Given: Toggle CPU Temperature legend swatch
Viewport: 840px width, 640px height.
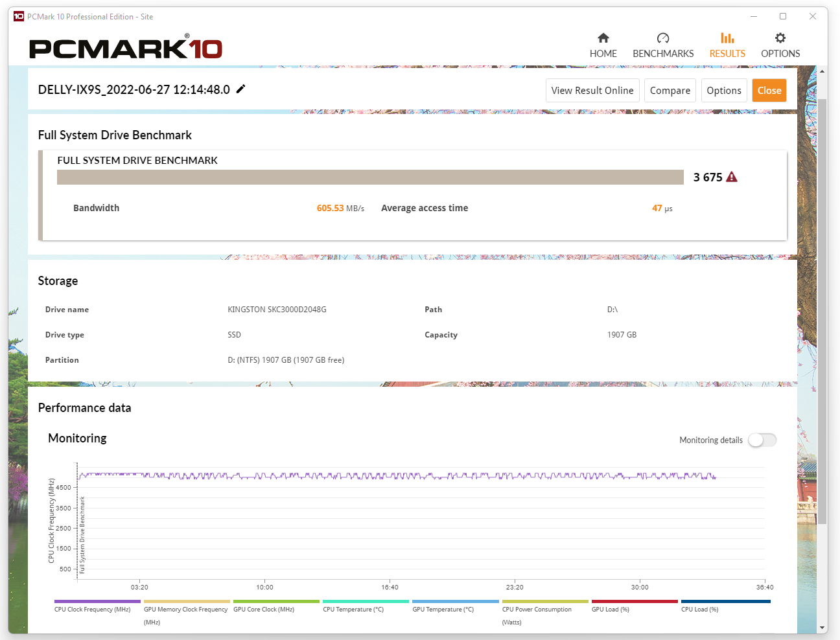Looking at the screenshot, I should point(366,601).
